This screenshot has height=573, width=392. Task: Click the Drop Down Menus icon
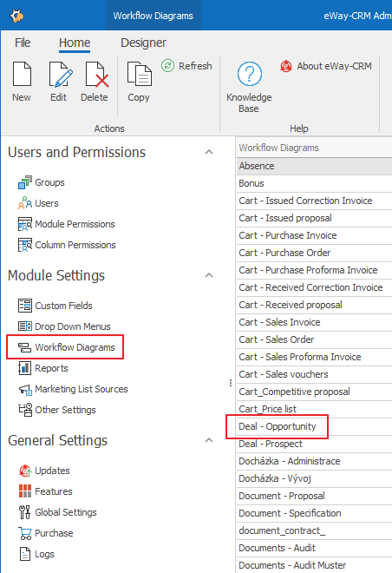25,326
